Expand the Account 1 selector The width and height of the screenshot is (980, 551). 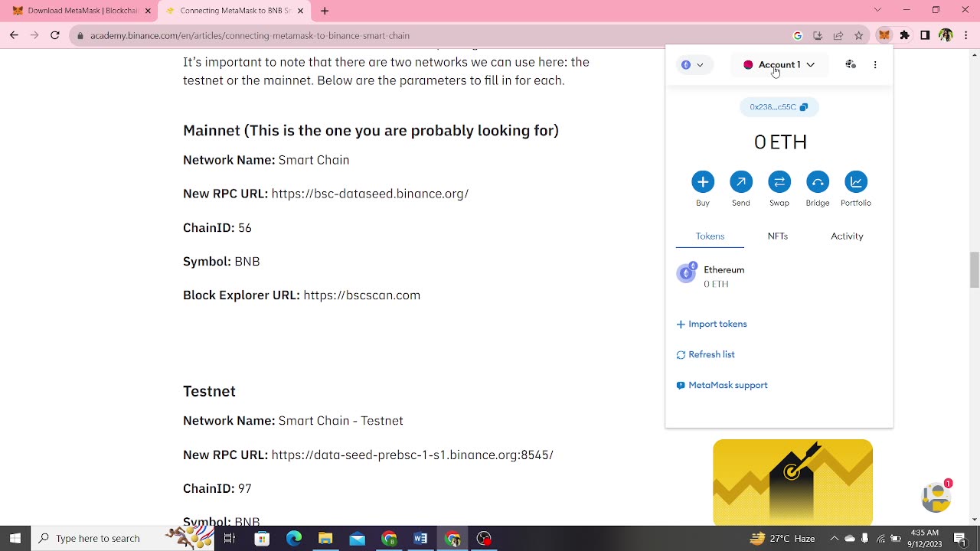(779, 65)
